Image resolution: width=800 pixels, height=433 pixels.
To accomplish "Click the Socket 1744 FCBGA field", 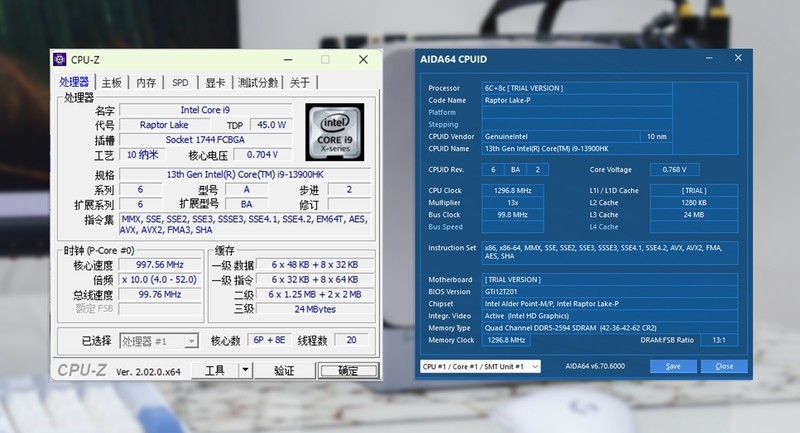I will [x=206, y=139].
